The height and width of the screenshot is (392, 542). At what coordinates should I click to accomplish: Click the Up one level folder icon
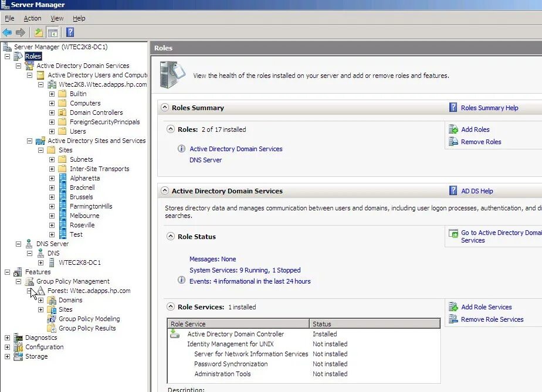tap(38, 32)
